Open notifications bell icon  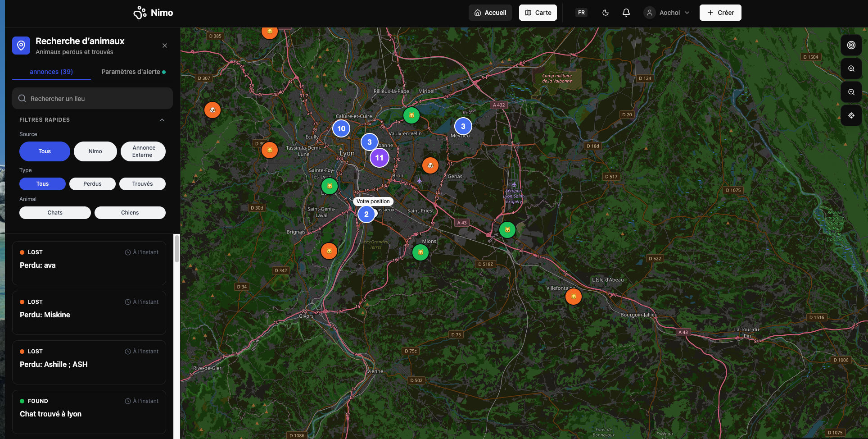(x=626, y=13)
